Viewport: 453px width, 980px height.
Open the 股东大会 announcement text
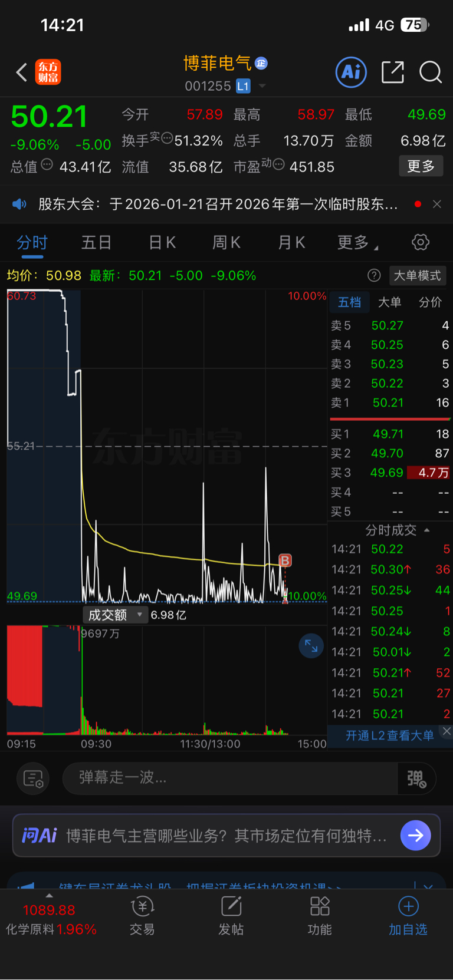218,204
